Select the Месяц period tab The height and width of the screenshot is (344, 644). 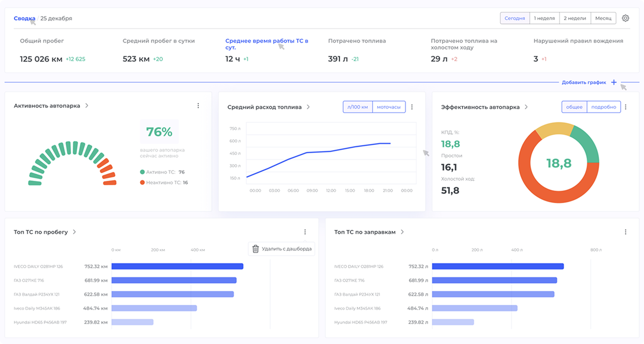pyautogui.click(x=603, y=18)
